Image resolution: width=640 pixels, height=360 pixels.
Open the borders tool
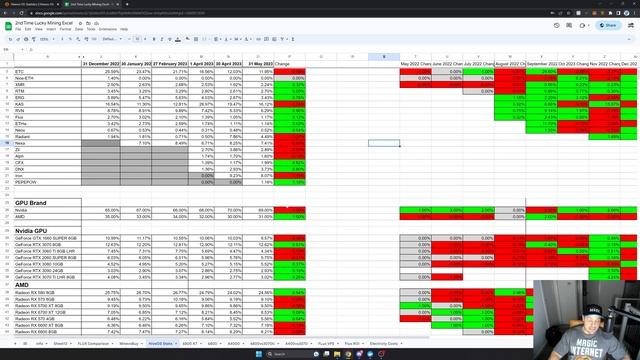coord(196,39)
